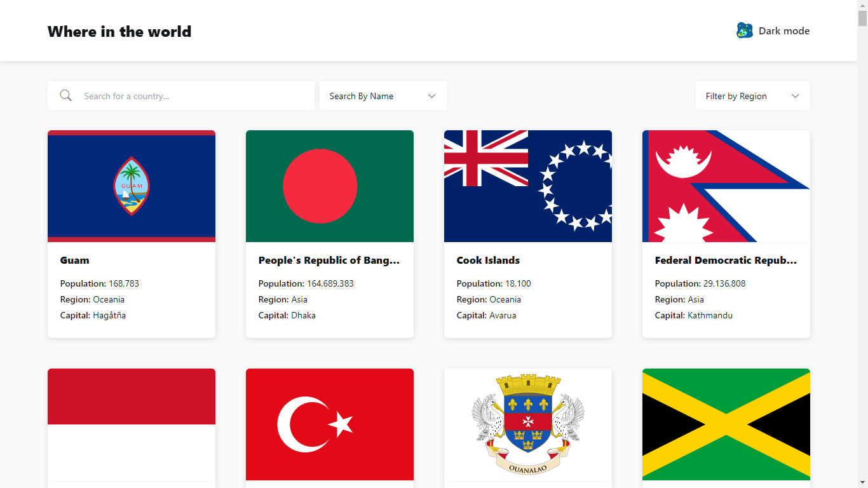The image size is (868, 488).
Task: Click the Bangladesh flag image
Action: point(329,186)
